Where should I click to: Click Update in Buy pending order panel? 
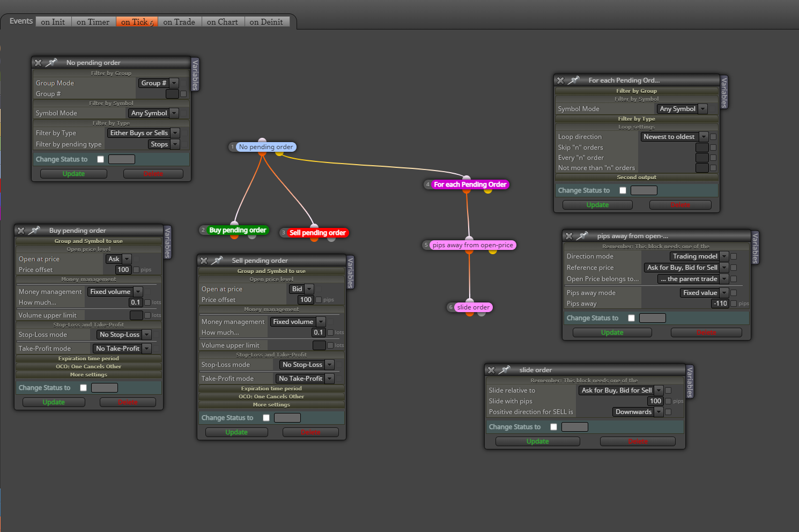pyautogui.click(x=54, y=402)
